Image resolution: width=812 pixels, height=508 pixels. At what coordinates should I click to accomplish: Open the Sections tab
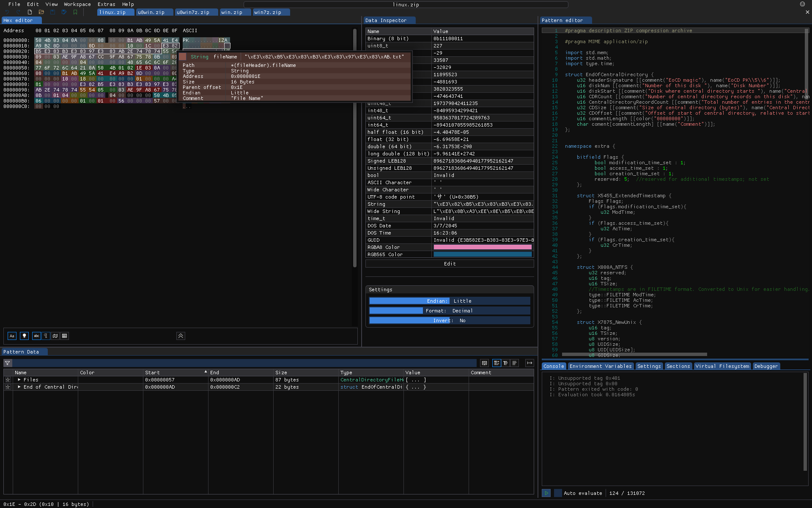coord(678,366)
